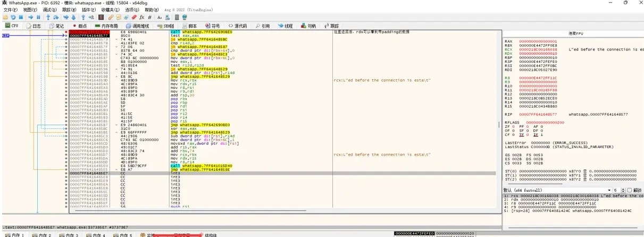Click the fx functions toolbar icon
The width and height of the screenshot is (644, 237).
pyautogui.click(x=141, y=17)
